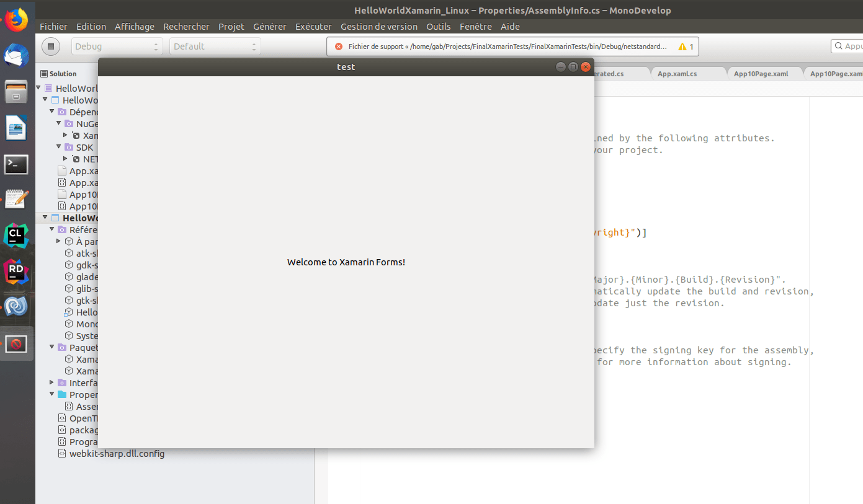Open the webkit-sharp.dll.config file
The image size is (863, 504).
point(117,453)
